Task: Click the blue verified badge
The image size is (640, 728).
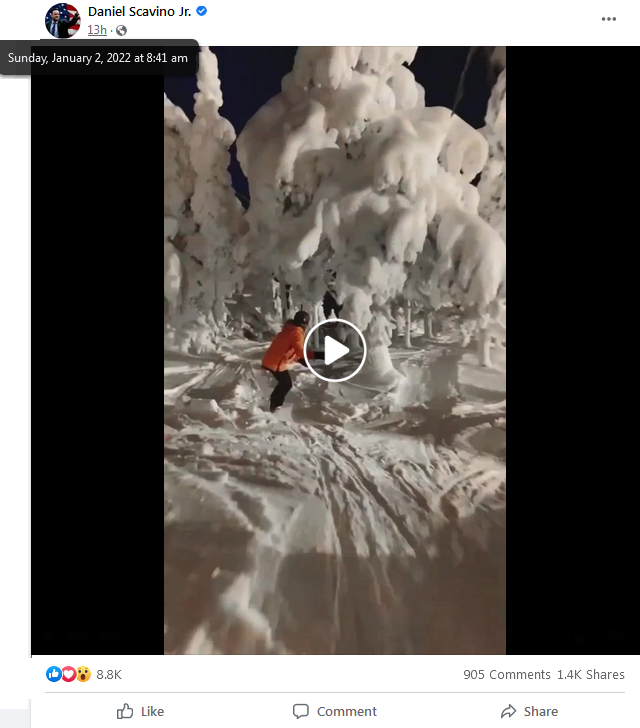Action: click(x=202, y=11)
